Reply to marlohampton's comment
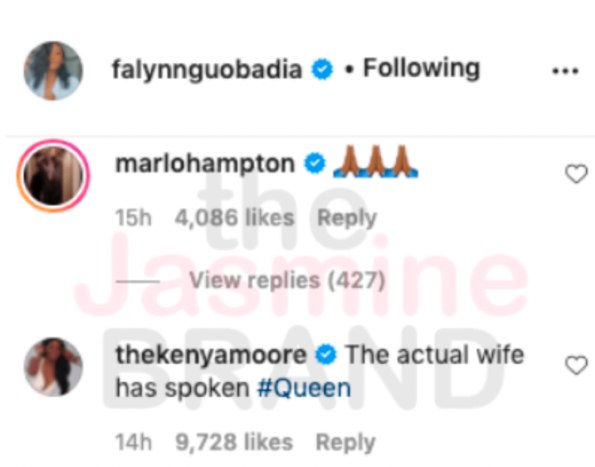595x467 pixels. (346, 218)
